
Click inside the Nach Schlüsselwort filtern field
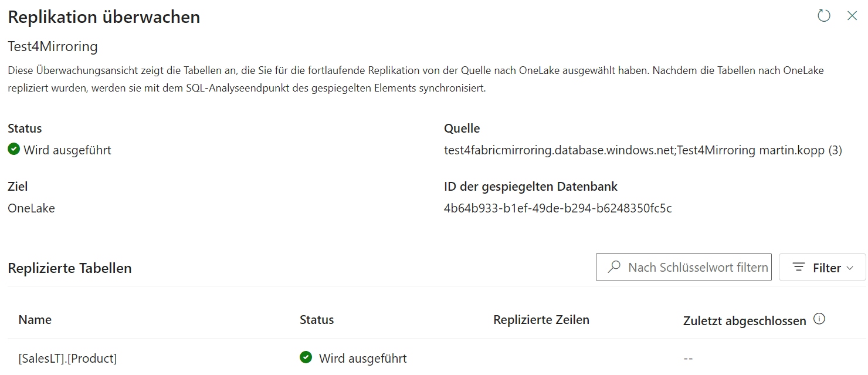coord(692,267)
